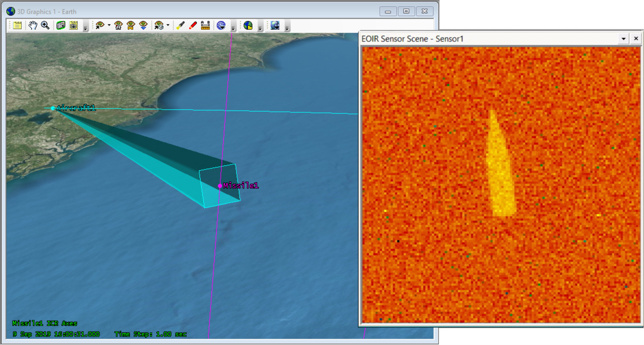Toggle the A-B measure ruler tool
The width and height of the screenshot is (644, 345).
[x=205, y=25]
